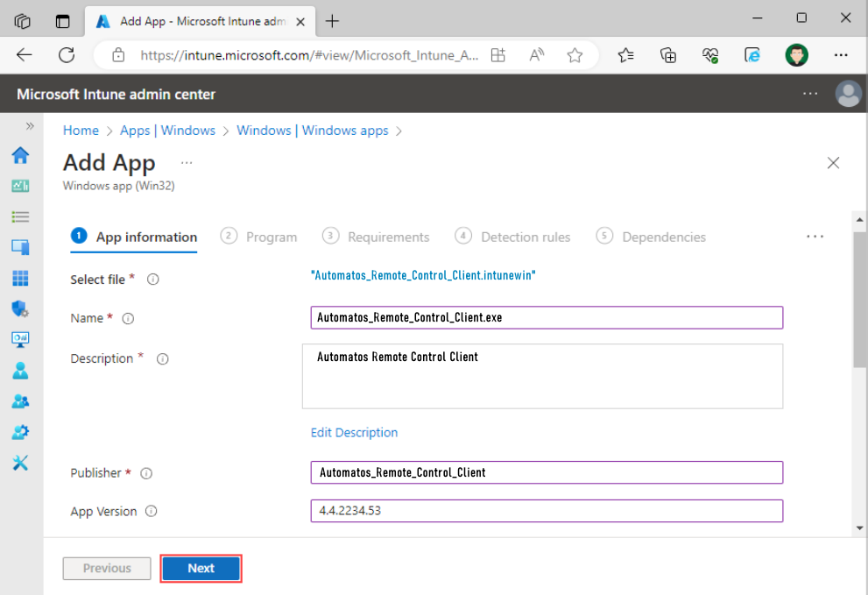
Task: Open the Apps grid icon in sidebar
Action: [x=20, y=278]
